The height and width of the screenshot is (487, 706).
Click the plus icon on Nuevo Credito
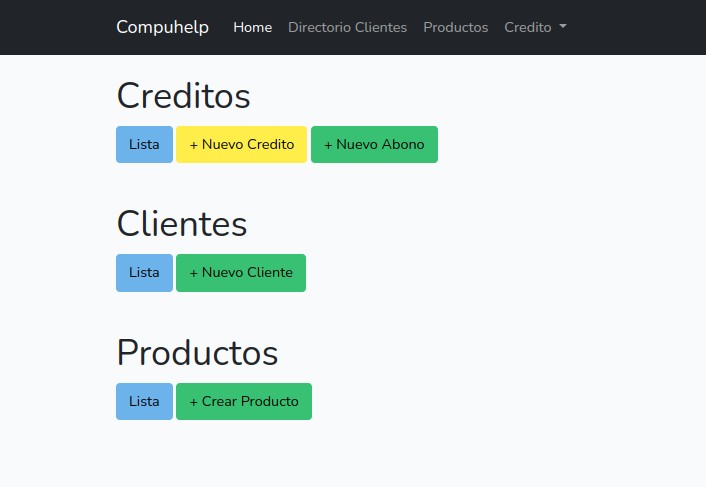pyautogui.click(x=194, y=144)
